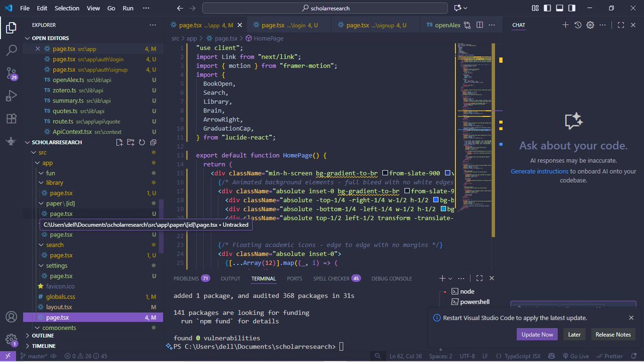Open Release Notes from notification
This screenshot has height=362, width=644.
pyautogui.click(x=613, y=334)
